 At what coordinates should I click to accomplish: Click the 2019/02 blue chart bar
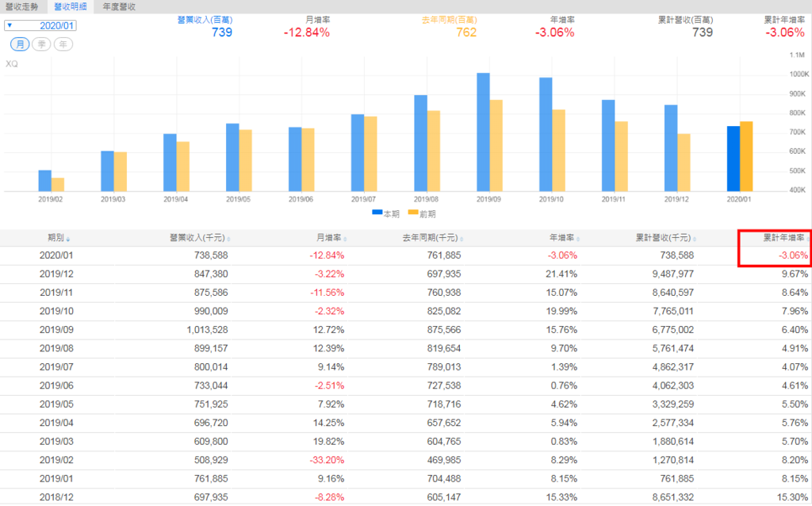(x=44, y=182)
